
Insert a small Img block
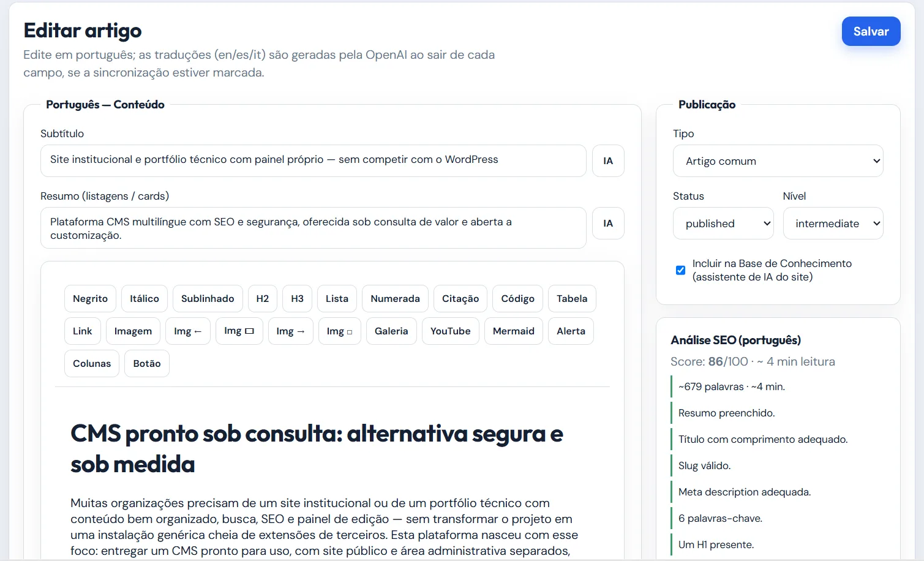(x=340, y=331)
